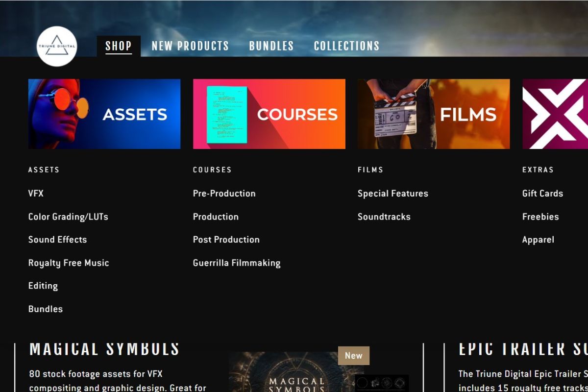Screen dimensions: 588x392
Task: Open the Films banner image
Action: [x=434, y=114]
